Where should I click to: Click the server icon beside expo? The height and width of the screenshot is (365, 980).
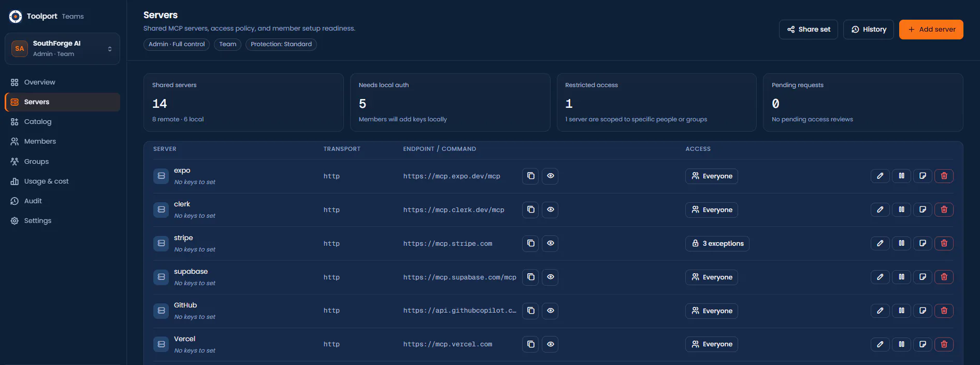(x=161, y=176)
